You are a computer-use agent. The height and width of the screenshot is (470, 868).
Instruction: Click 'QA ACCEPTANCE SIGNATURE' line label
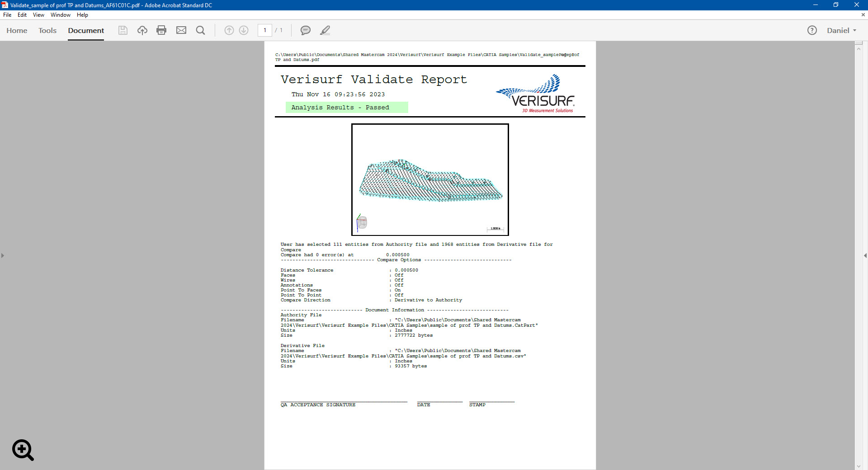coord(318,405)
